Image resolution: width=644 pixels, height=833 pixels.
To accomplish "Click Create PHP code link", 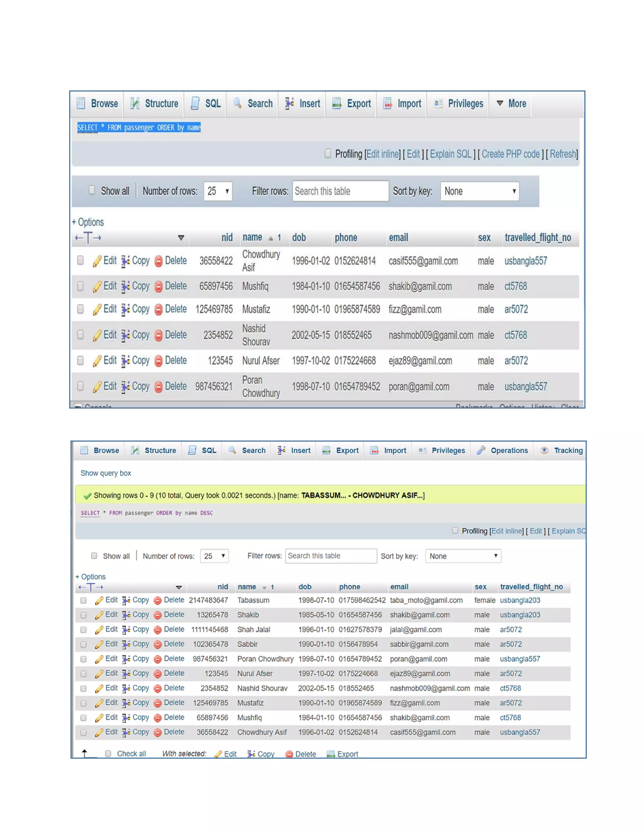I will 510,154.
